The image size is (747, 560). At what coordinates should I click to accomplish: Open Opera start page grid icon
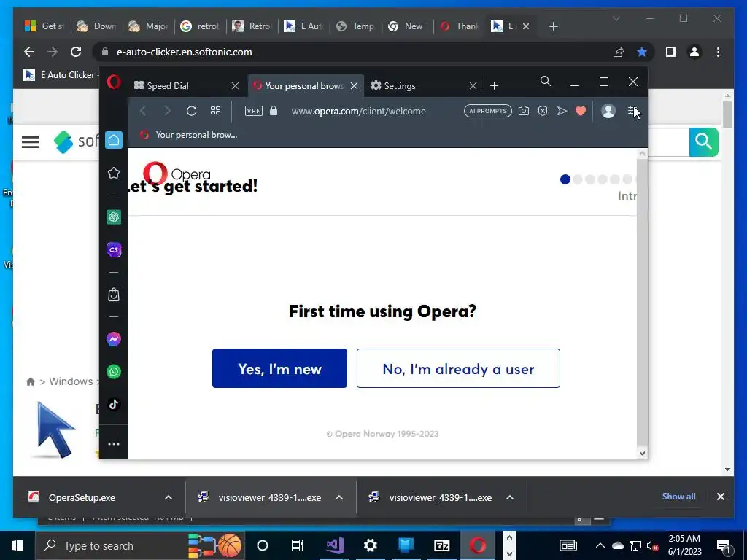click(x=215, y=111)
